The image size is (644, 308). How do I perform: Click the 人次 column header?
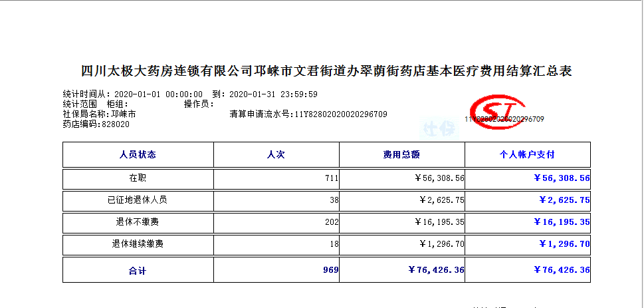276,154
